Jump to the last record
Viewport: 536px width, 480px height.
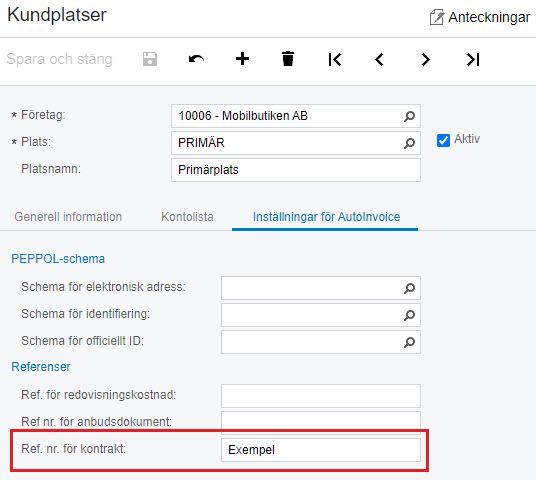click(473, 59)
